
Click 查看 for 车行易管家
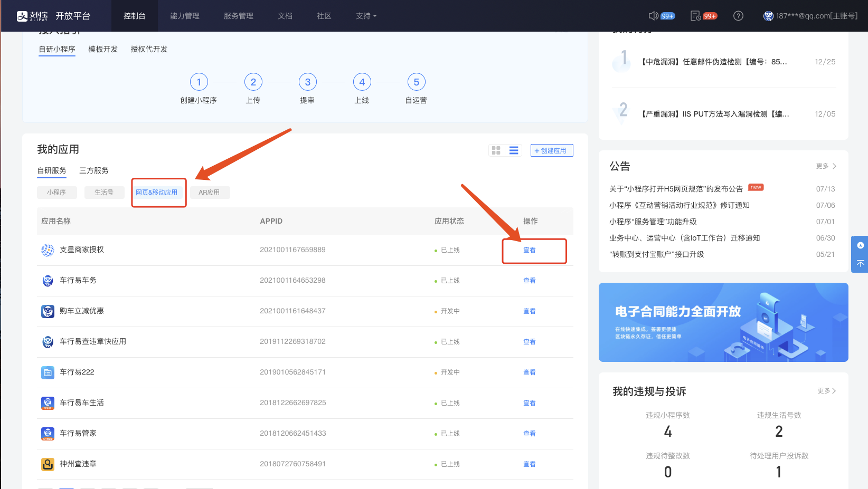[530, 434]
